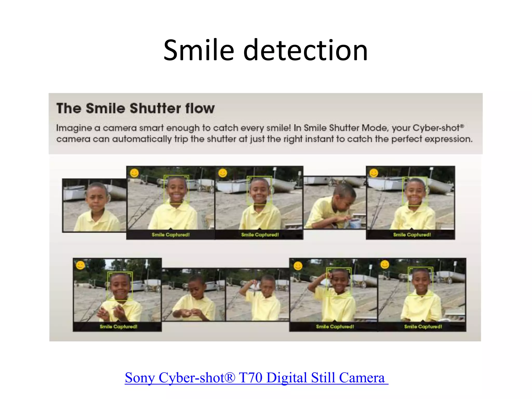The width and height of the screenshot is (532, 399).
Task: Click the smiley icon on the last bottom-row photo
Action: [x=385, y=265]
